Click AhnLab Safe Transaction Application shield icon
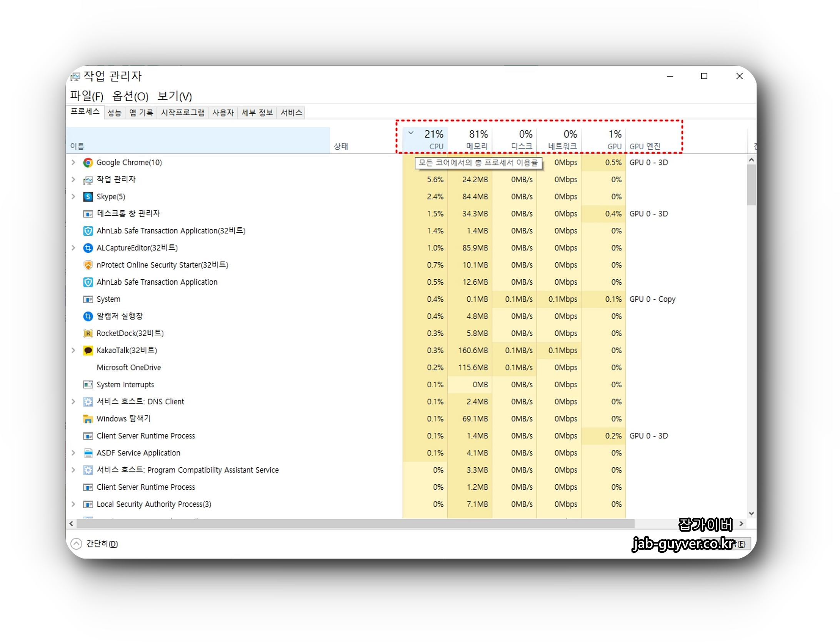The image size is (840, 642). click(x=88, y=282)
